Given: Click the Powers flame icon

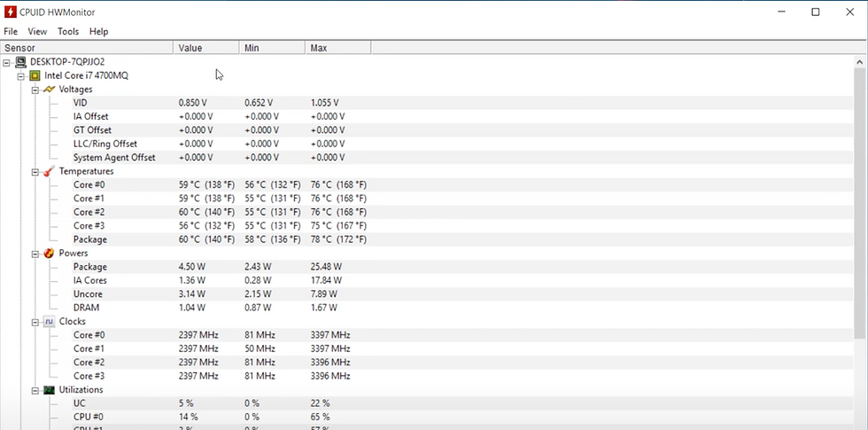Looking at the screenshot, I should (x=50, y=254).
